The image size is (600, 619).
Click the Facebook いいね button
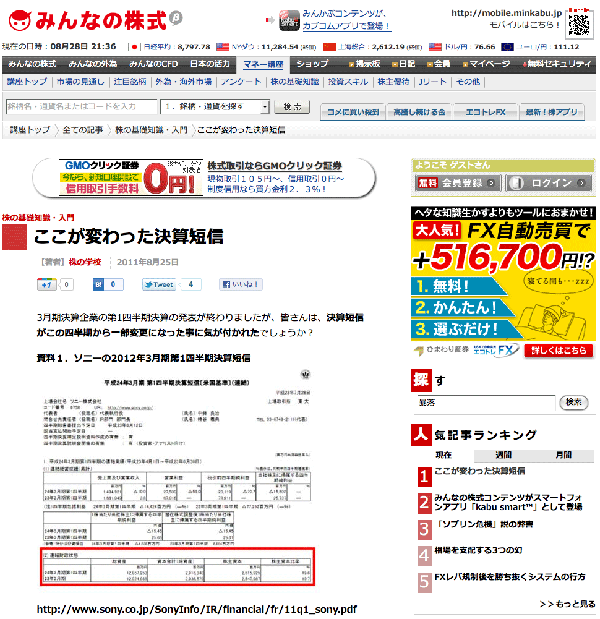pos(240,285)
